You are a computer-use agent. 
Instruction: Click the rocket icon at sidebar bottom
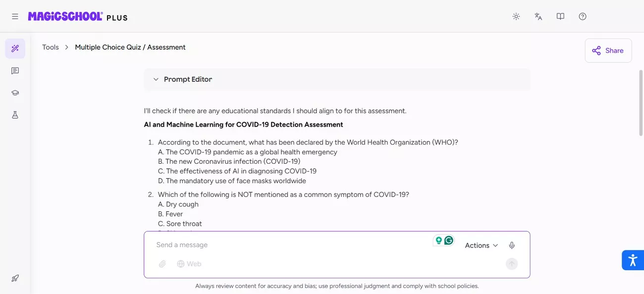(15, 278)
